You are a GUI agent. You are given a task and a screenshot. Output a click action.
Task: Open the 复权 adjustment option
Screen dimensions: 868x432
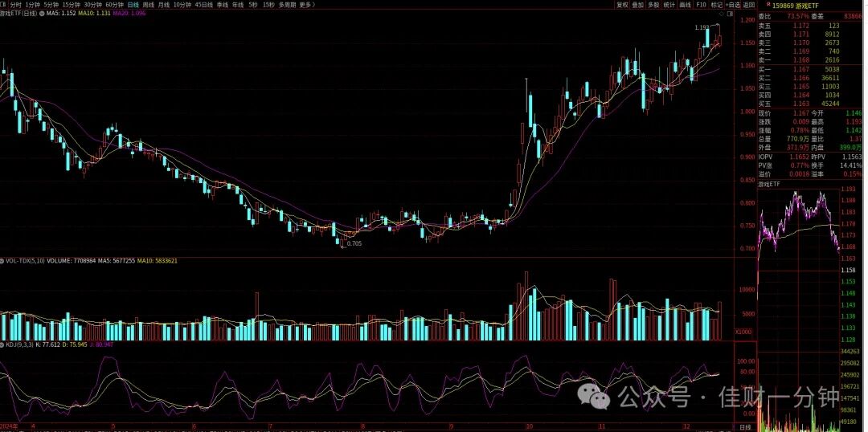[623, 5]
